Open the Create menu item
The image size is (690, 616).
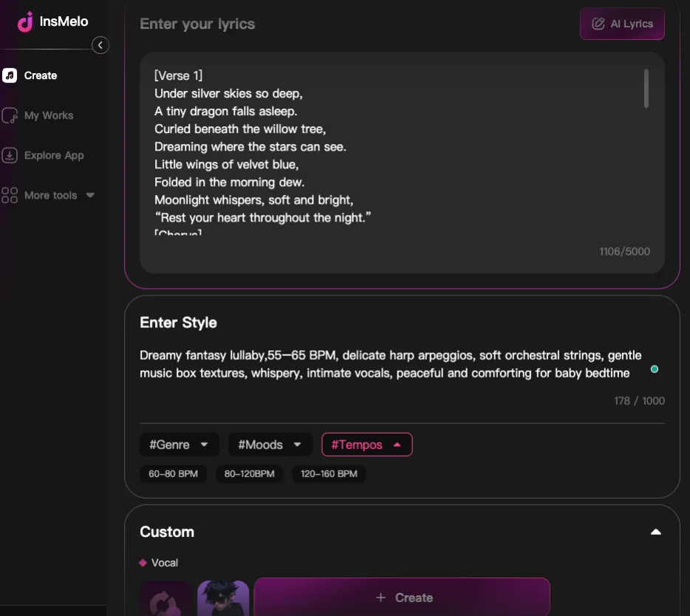[41, 75]
